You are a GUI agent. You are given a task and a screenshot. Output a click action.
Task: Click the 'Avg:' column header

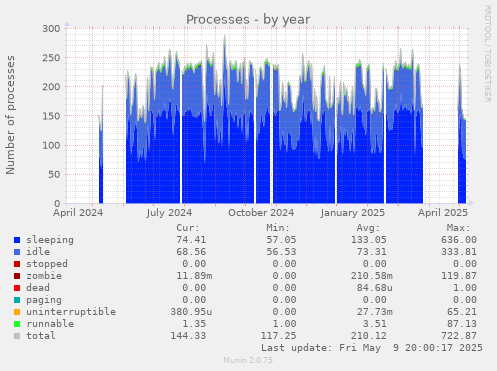368,228
